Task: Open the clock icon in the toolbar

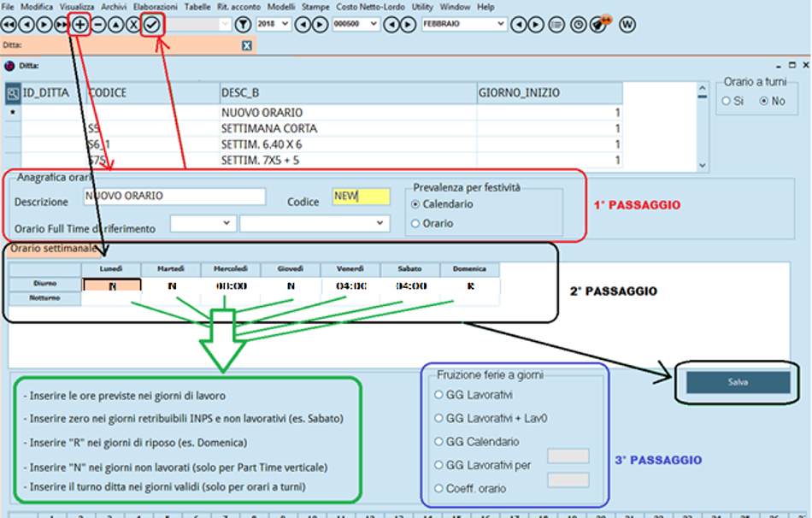Action: [x=579, y=24]
